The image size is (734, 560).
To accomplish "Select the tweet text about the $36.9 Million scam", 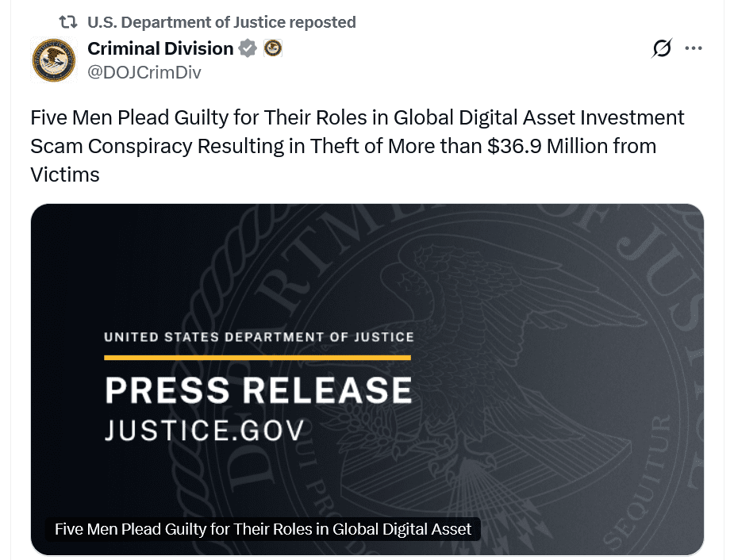I will (x=357, y=145).
